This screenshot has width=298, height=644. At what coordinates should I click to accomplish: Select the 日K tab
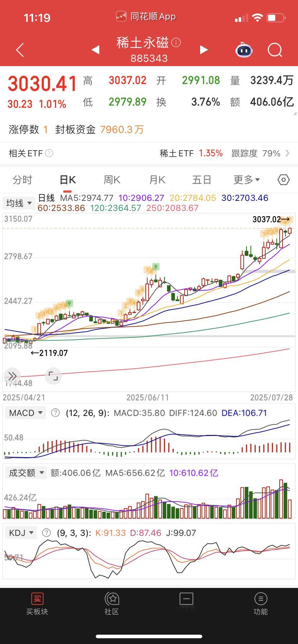[68, 180]
